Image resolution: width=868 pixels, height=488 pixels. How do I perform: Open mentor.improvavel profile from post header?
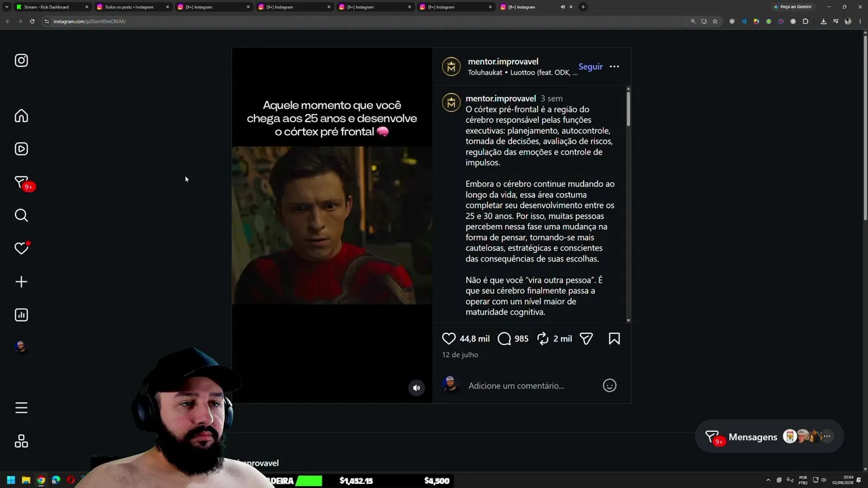click(503, 62)
